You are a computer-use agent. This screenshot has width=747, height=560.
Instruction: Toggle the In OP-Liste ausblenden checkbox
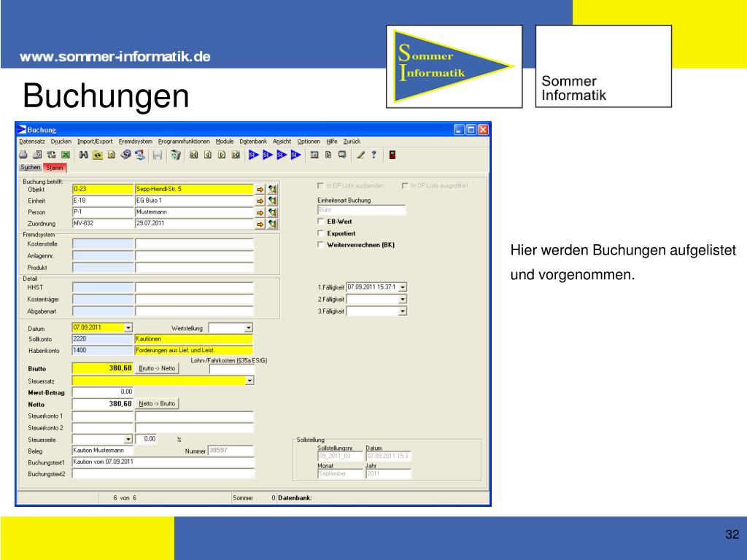[321, 186]
